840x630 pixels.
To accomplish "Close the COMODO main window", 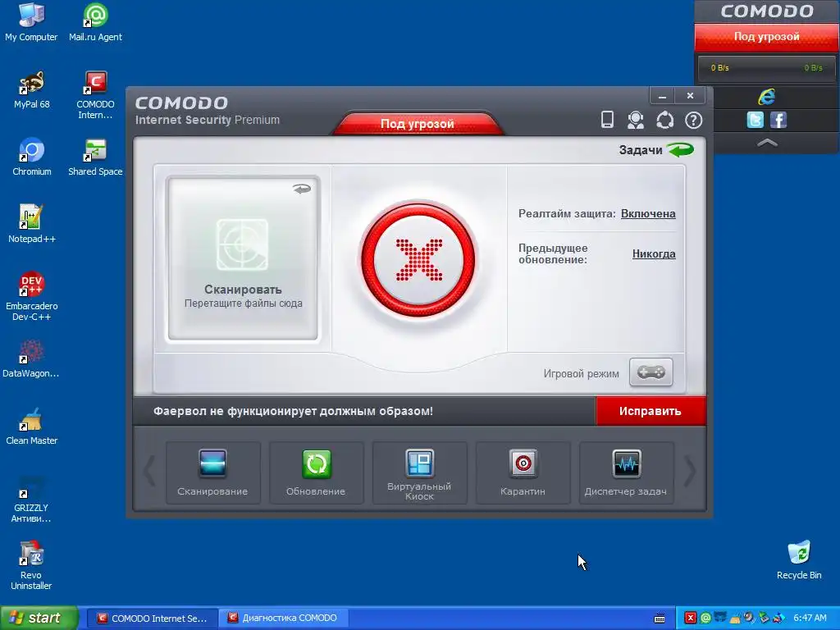I will pyautogui.click(x=690, y=96).
